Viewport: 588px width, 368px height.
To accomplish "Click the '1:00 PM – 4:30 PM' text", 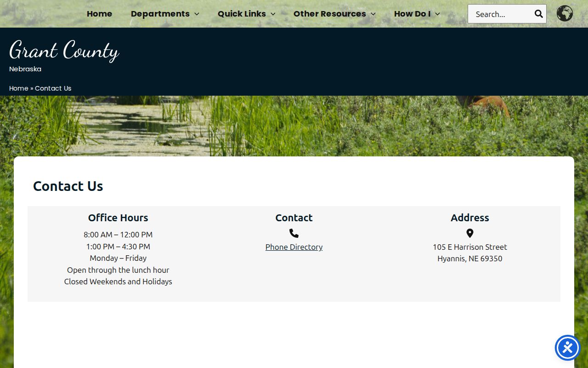I will [x=118, y=247].
